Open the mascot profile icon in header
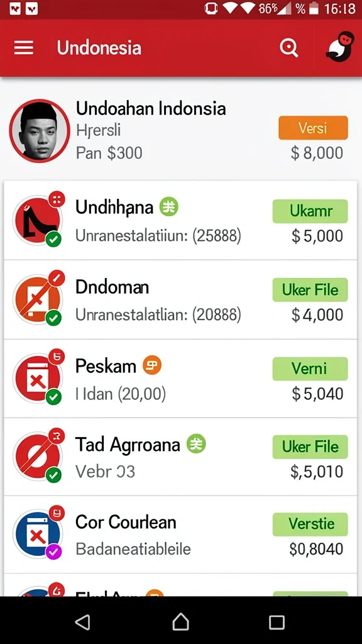Viewport: 362px width, 644px height. click(x=340, y=47)
